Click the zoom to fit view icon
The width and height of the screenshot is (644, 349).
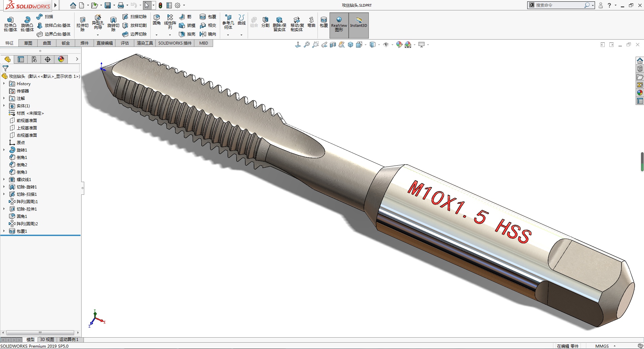[306, 45]
